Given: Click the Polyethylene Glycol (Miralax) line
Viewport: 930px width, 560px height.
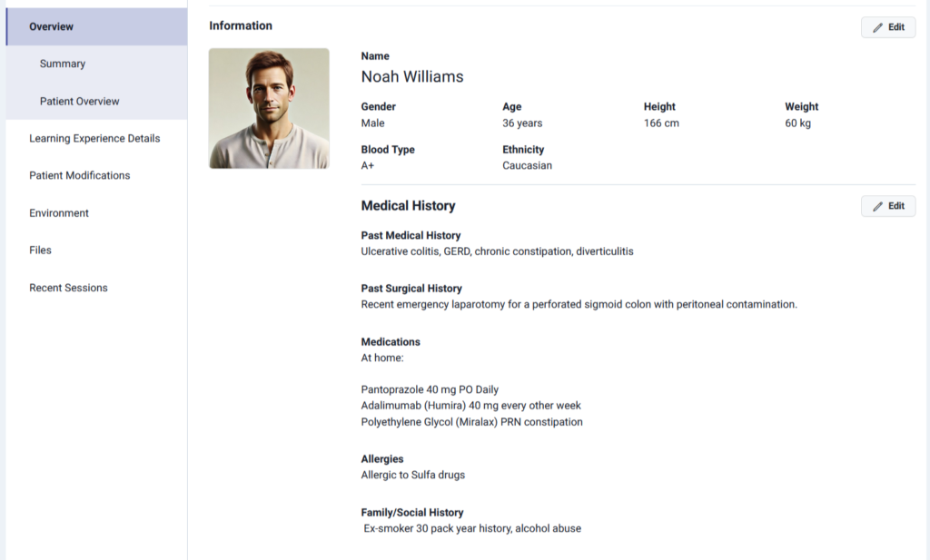Looking at the screenshot, I should 471,422.
